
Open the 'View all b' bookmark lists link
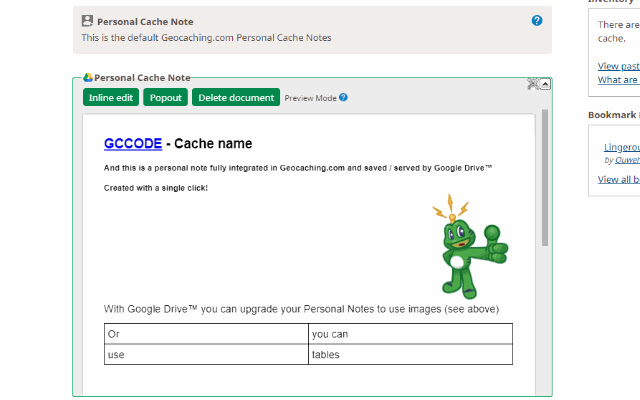coord(618,180)
